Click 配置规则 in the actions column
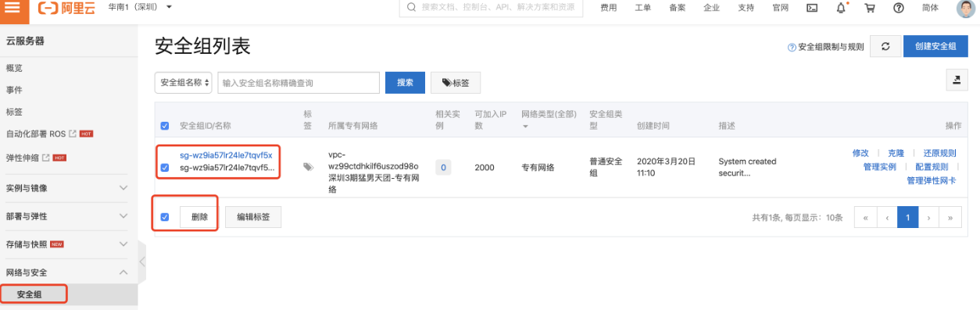This screenshot has height=310, width=980. (x=932, y=166)
